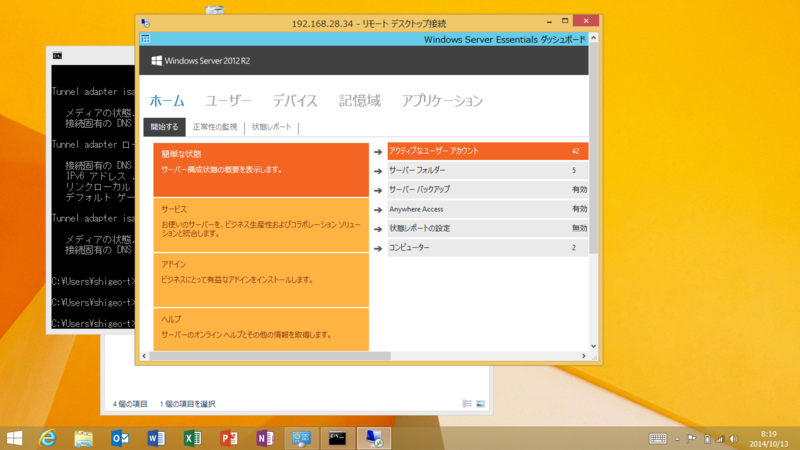Screen dimensions: 800x450
Task: Select the 開始する sub-tab
Action: tap(164, 127)
